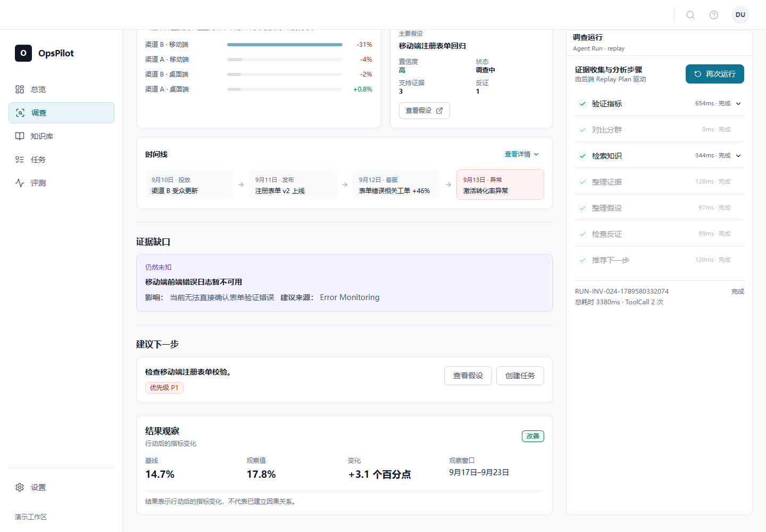Viewport: 766px width, 532px height.
Task: Expand the 检索知识 step chevron
Action: coord(738,156)
